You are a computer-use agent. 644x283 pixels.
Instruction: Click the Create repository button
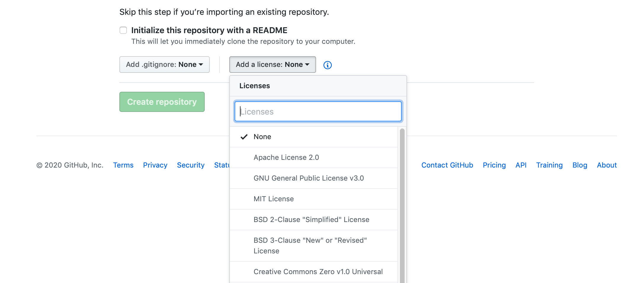point(162,102)
